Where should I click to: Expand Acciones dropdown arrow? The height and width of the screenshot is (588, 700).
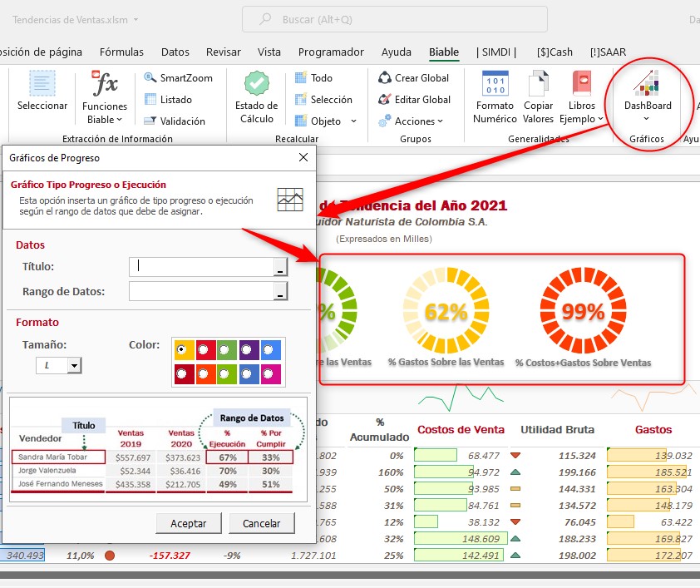[440, 121]
